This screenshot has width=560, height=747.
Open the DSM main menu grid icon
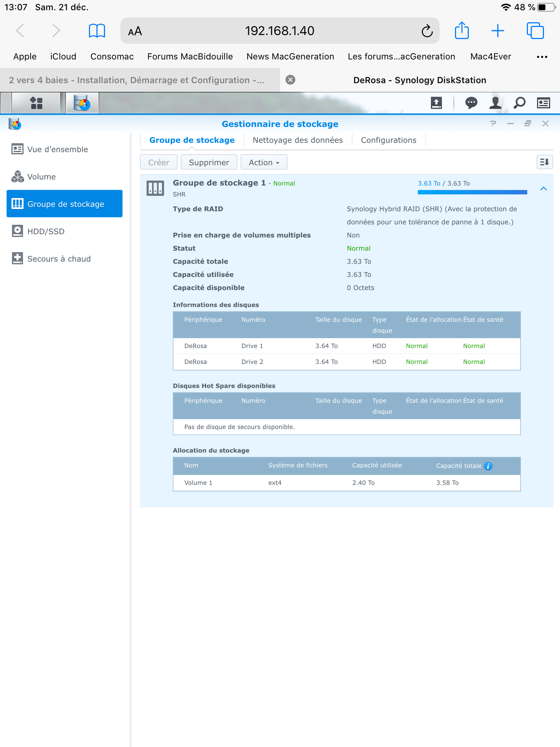(x=36, y=103)
